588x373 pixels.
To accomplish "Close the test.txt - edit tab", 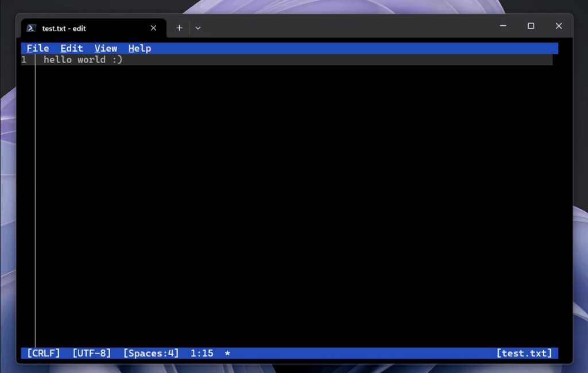I will [x=153, y=28].
